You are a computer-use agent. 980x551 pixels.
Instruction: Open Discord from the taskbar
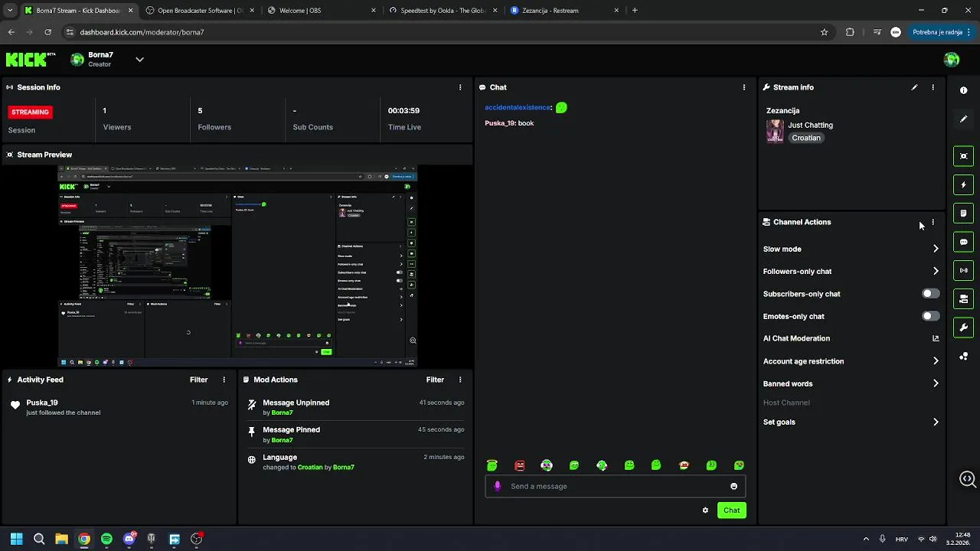point(129,539)
